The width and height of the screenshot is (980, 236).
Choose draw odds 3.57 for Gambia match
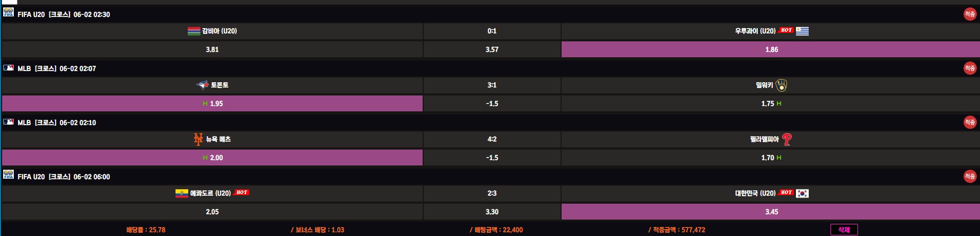(x=492, y=49)
